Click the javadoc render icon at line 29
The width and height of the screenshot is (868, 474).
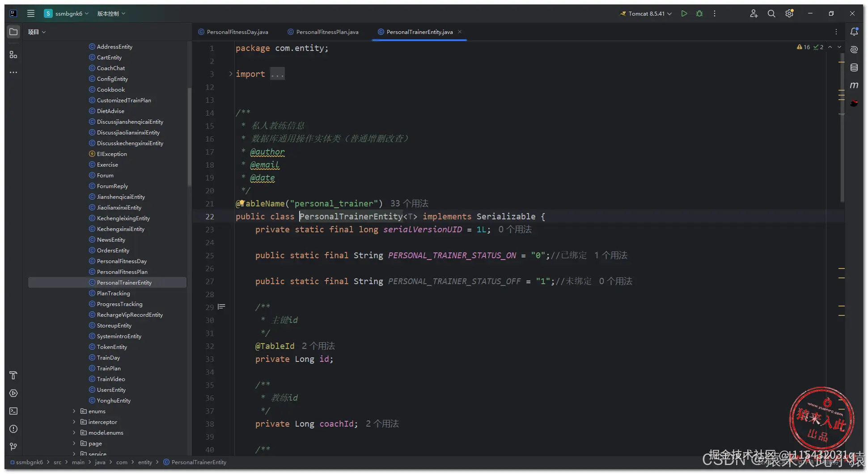[221, 307]
